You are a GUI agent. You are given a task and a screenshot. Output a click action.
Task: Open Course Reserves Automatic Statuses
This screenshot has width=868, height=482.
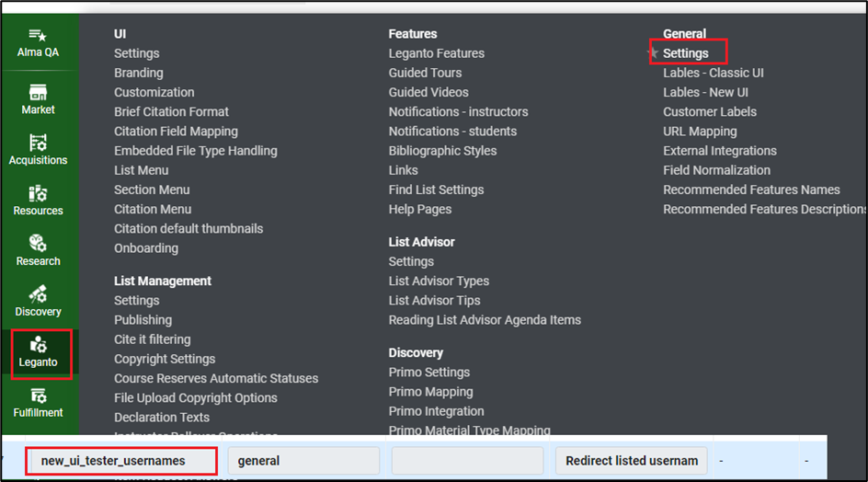point(216,378)
